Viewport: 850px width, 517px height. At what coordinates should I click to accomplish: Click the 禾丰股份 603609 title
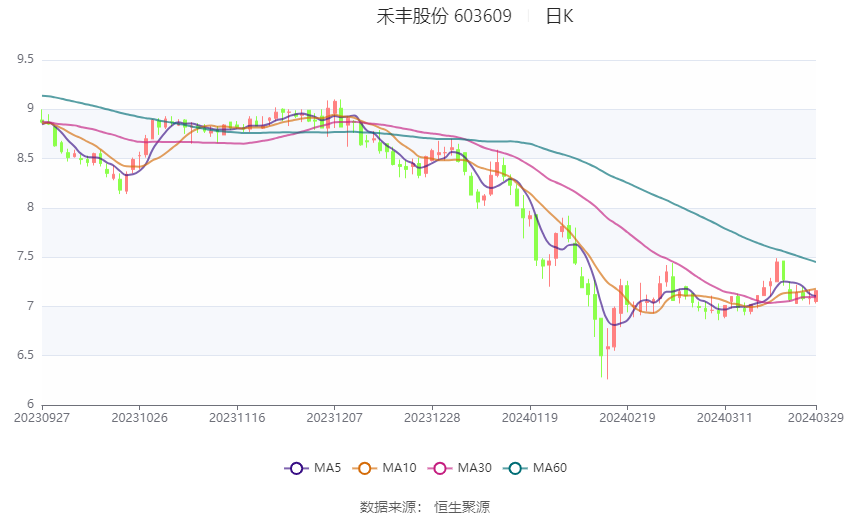pyautogui.click(x=444, y=16)
